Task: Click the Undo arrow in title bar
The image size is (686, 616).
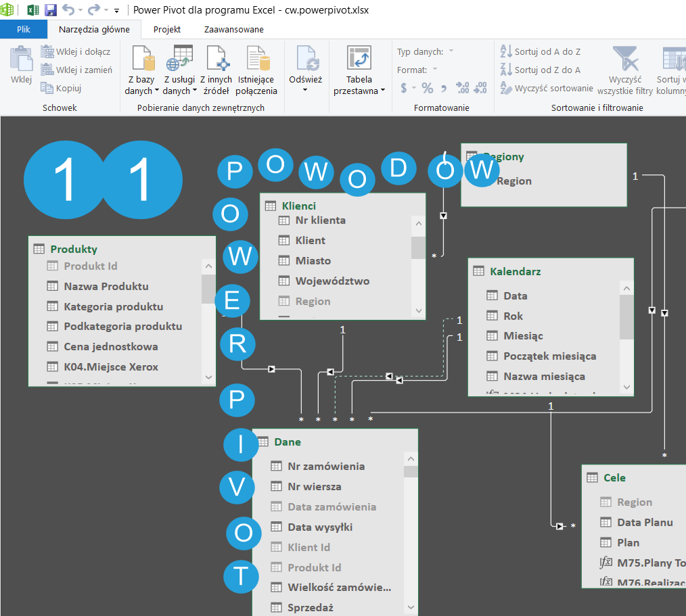Action: point(68,10)
